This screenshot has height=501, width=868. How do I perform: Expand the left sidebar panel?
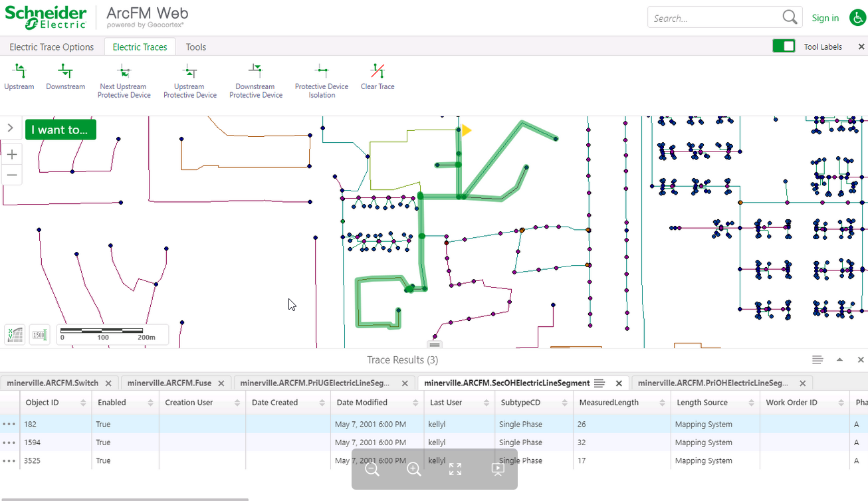[11, 128]
